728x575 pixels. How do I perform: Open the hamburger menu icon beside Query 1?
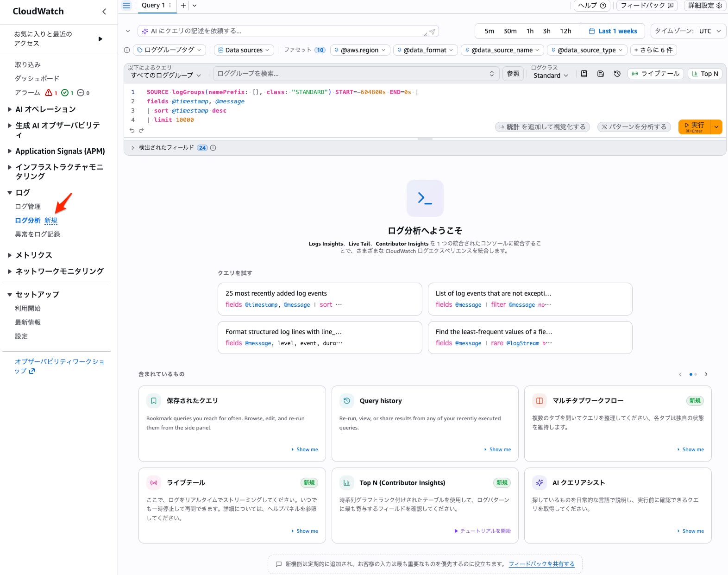pyautogui.click(x=126, y=6)
